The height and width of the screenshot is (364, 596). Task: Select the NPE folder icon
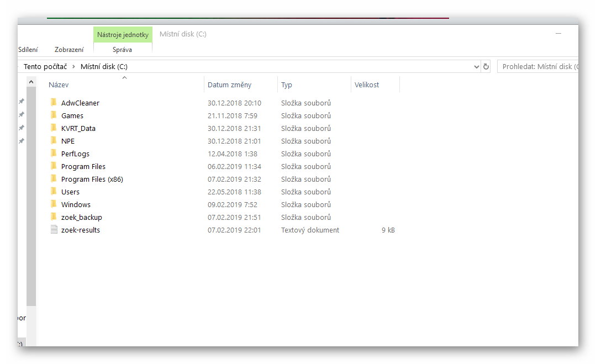pyautogui.click(x=54, y=141)
